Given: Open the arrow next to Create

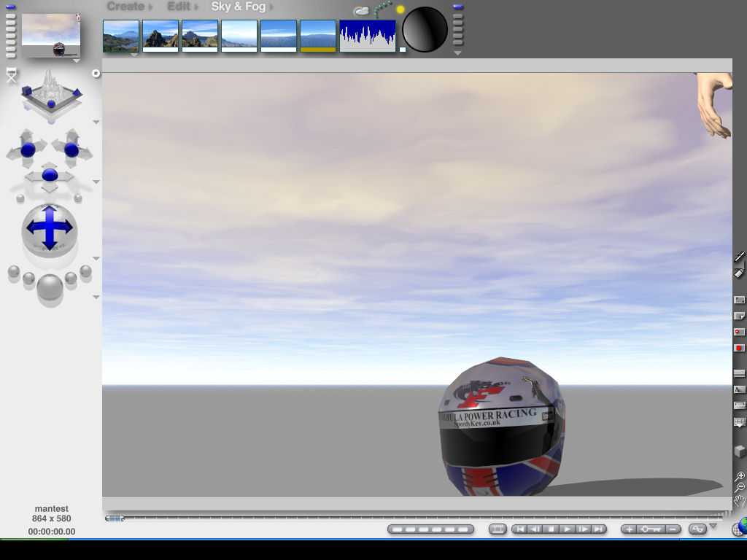Looking at the screenshot, I should (150, 7).
